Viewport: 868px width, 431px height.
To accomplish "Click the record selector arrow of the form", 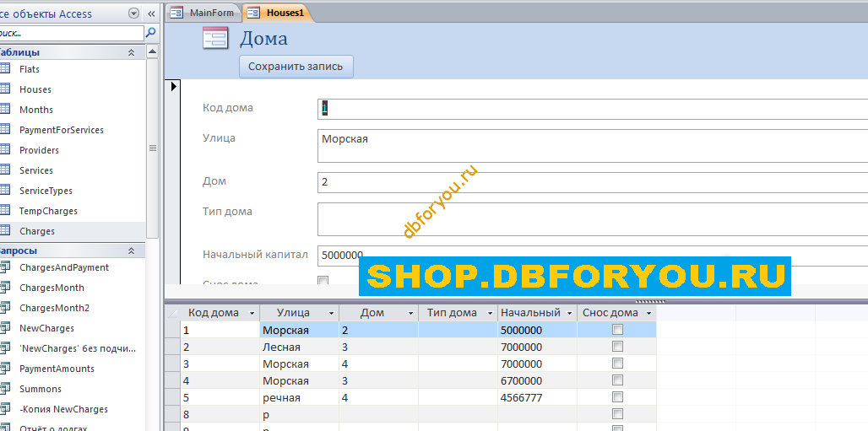I will pos(174,86).
